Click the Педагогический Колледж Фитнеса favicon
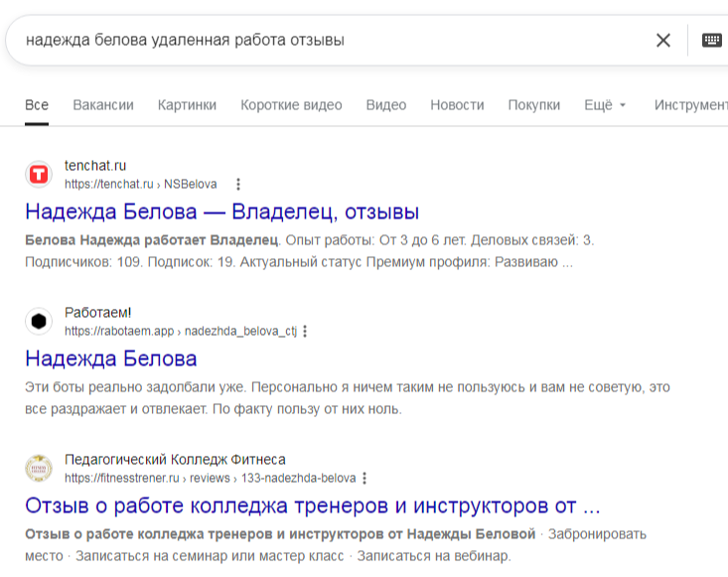Screen dimensions: 728x577 click(39, 469)
